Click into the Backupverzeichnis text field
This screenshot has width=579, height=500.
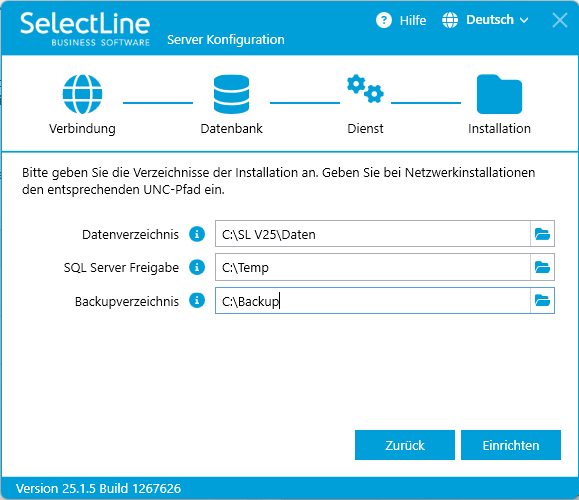click(x=373, y=301)
